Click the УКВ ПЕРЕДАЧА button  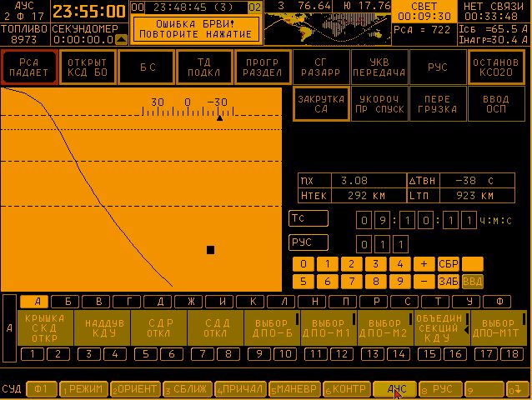pos(379,67)
